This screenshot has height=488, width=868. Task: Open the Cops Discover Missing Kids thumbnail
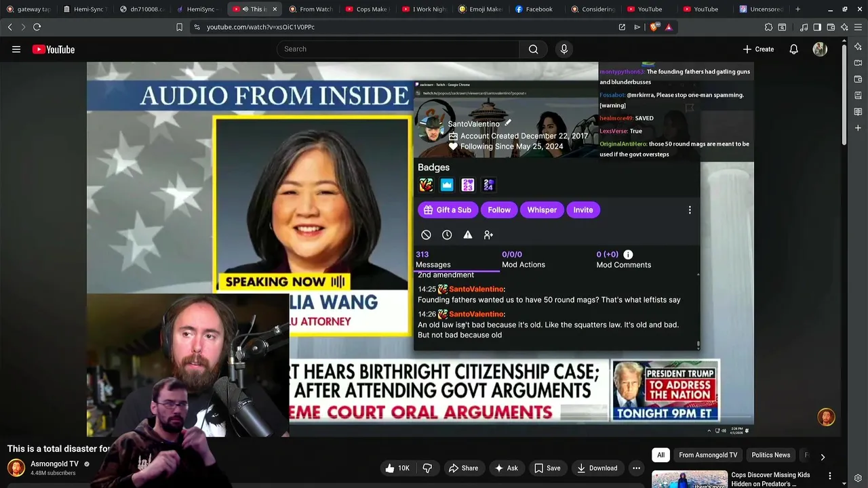coord(689,479)
